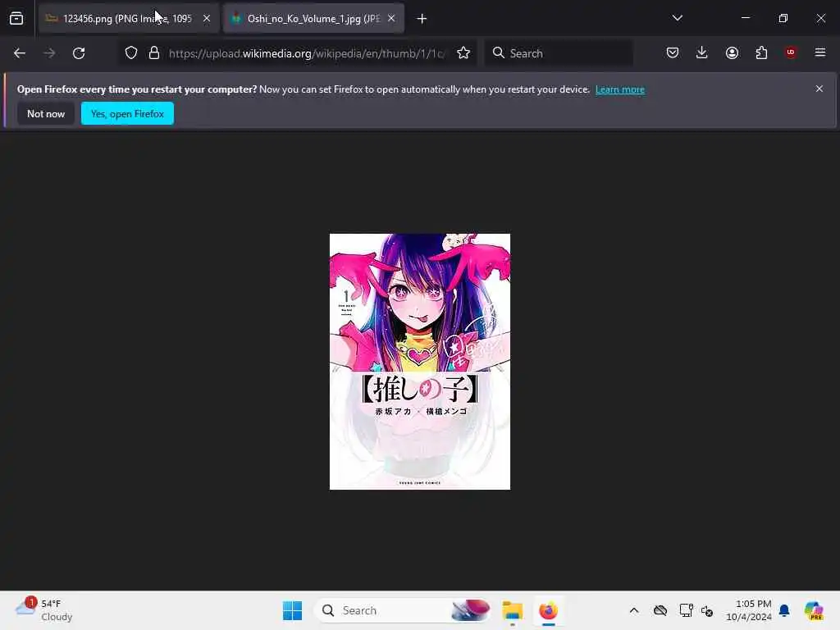Bookmark this page with the star

[463, 53]
